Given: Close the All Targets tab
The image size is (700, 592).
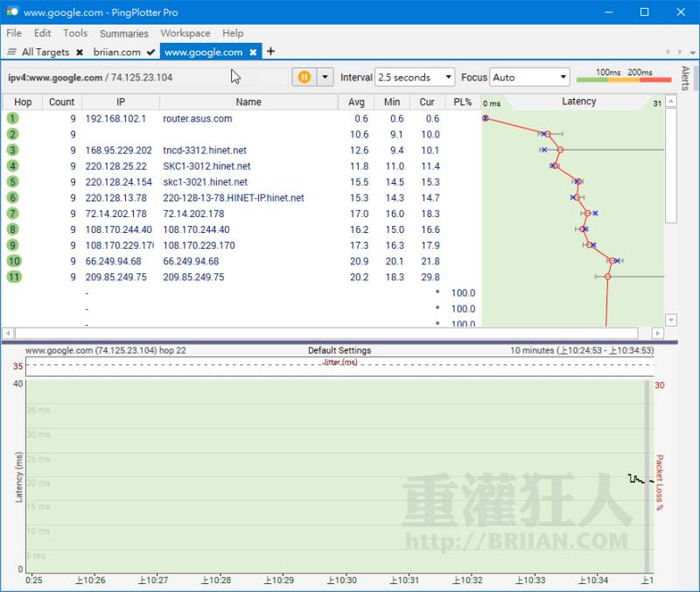Looking at the screenshot, I should 80,53.
